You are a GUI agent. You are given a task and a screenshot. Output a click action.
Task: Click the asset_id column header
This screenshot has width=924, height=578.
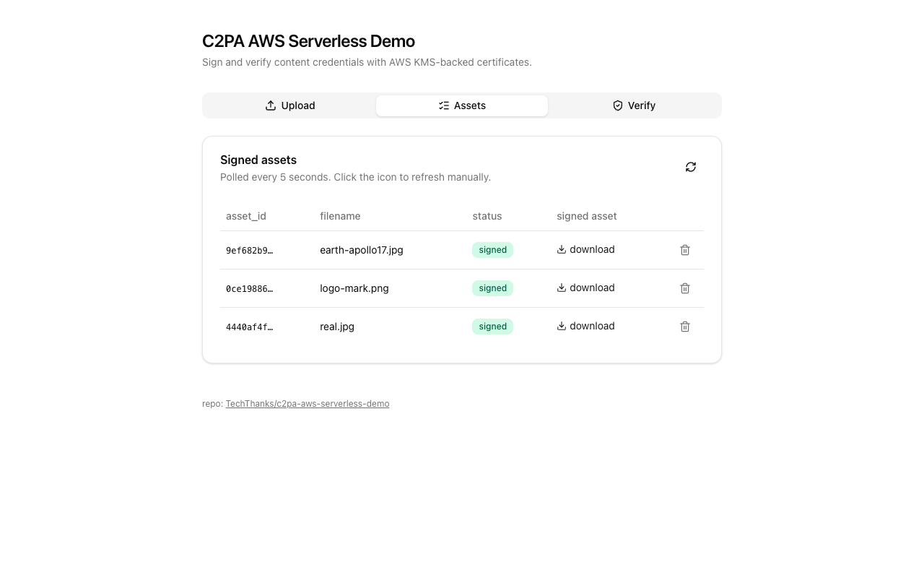(x=246, y=216)
